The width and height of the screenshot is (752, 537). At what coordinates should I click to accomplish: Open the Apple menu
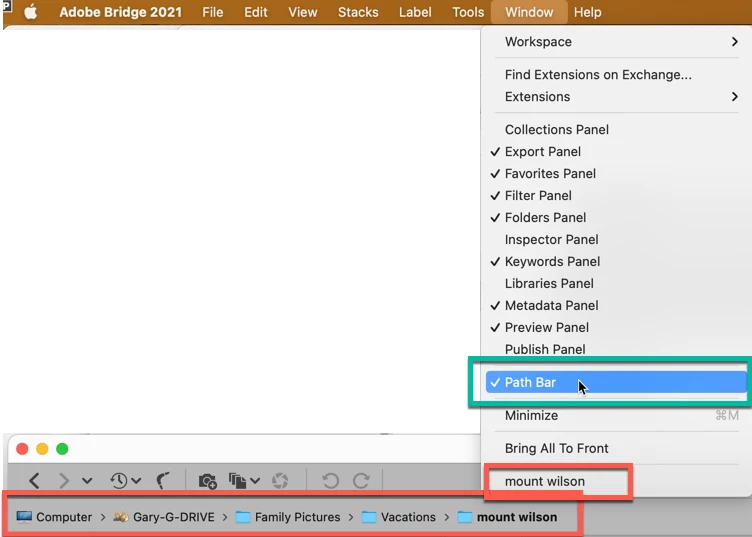(x=31, y=12)
